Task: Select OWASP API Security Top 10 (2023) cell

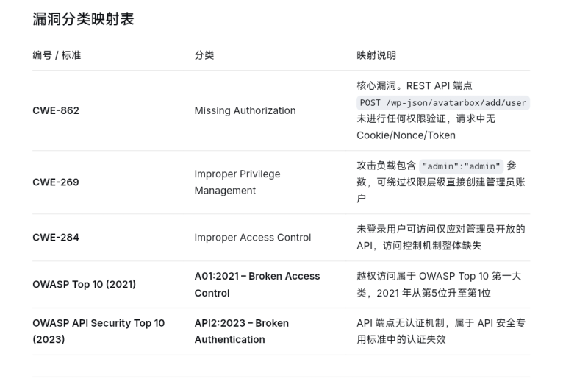Action: (x=98, y=331)
